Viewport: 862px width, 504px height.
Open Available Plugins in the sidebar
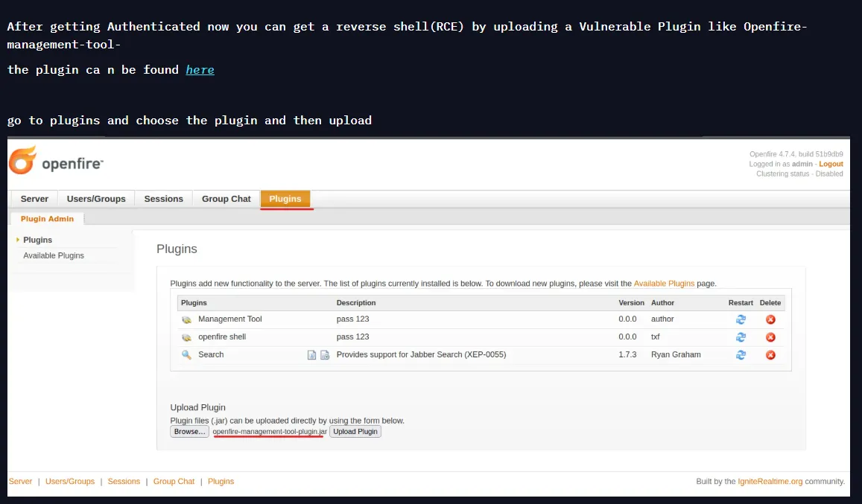[54, 255]
